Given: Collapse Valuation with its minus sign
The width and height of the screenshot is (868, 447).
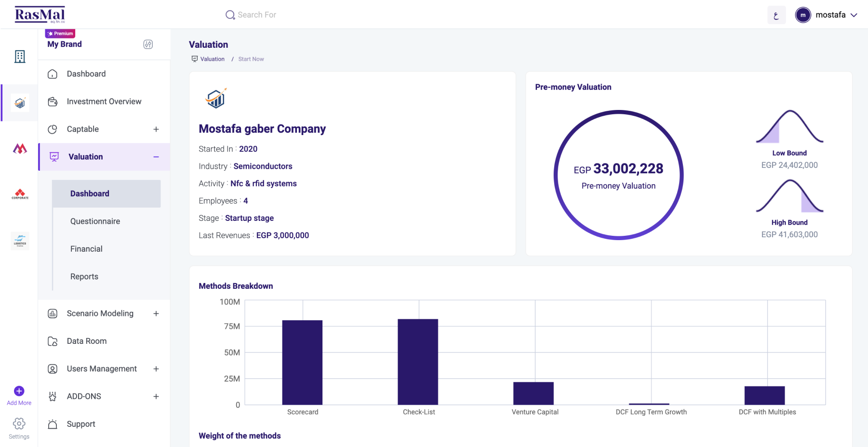Looking at the screenshot, I should pyautogui.click(x=156, y=157).
